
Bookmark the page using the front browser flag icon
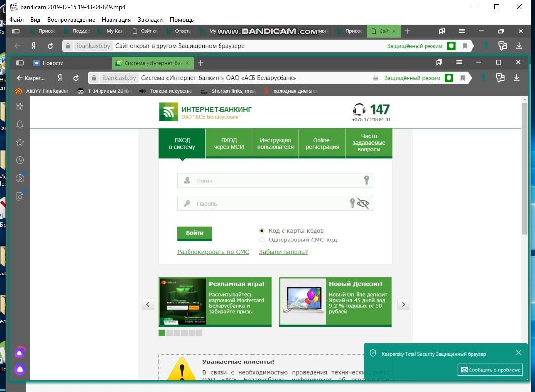point(463,78)
